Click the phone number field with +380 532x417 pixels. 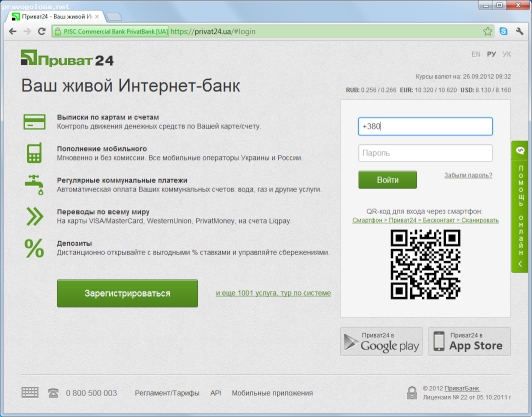tap(425, 126)
